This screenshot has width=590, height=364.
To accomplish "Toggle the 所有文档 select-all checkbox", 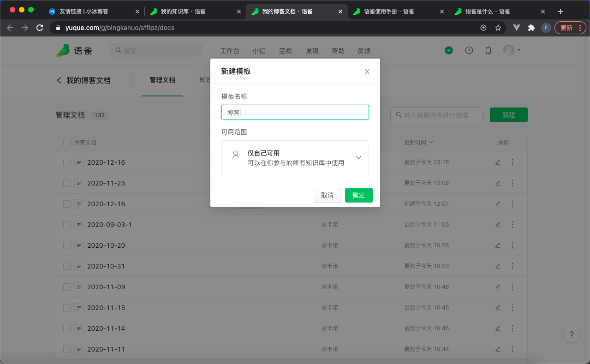I will pos(67,143).
